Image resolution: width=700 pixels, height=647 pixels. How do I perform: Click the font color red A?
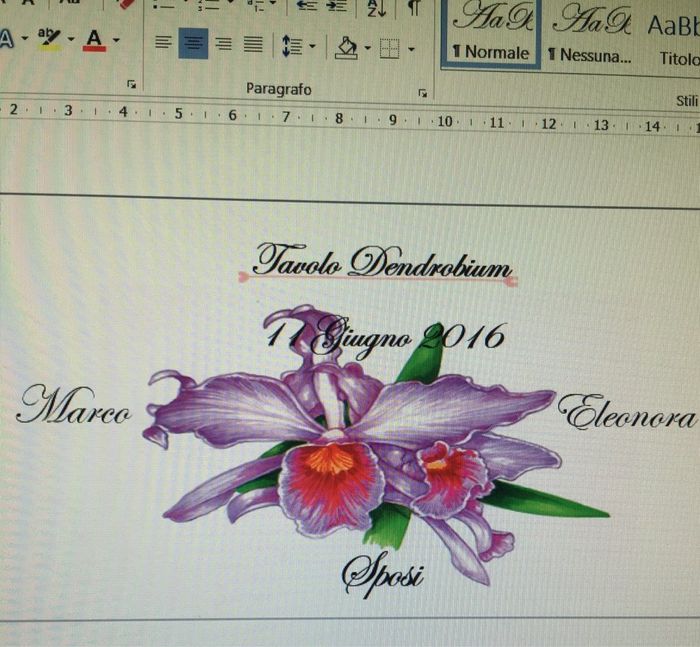(x=94, y=39)
